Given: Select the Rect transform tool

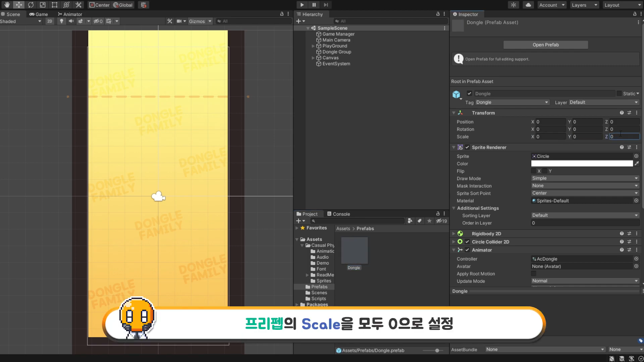Looking at the screenshot, I should [54, 5].
